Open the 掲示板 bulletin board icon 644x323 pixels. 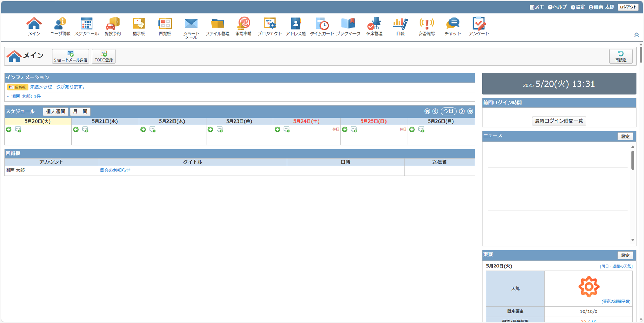pyautogui.click(x=139, y=27)
